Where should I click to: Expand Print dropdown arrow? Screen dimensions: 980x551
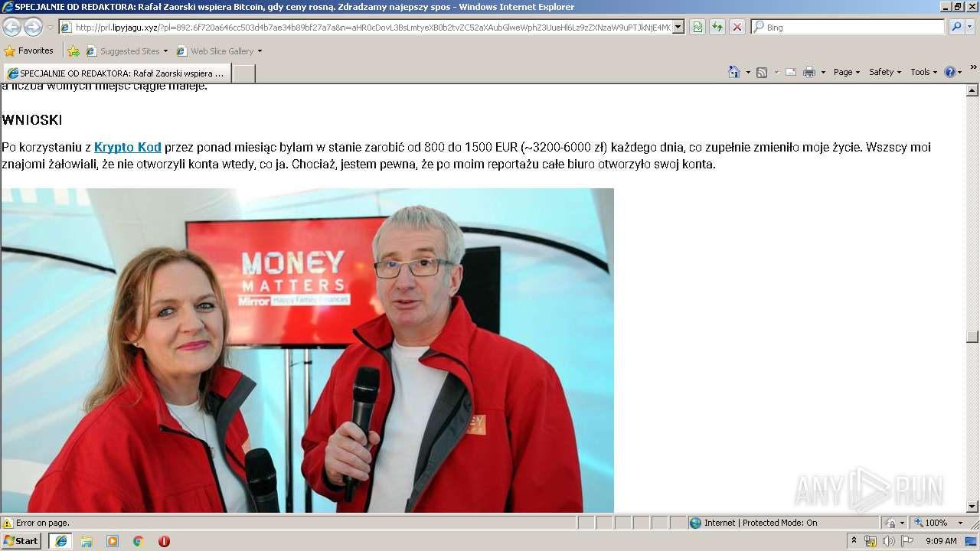[823, 72]
